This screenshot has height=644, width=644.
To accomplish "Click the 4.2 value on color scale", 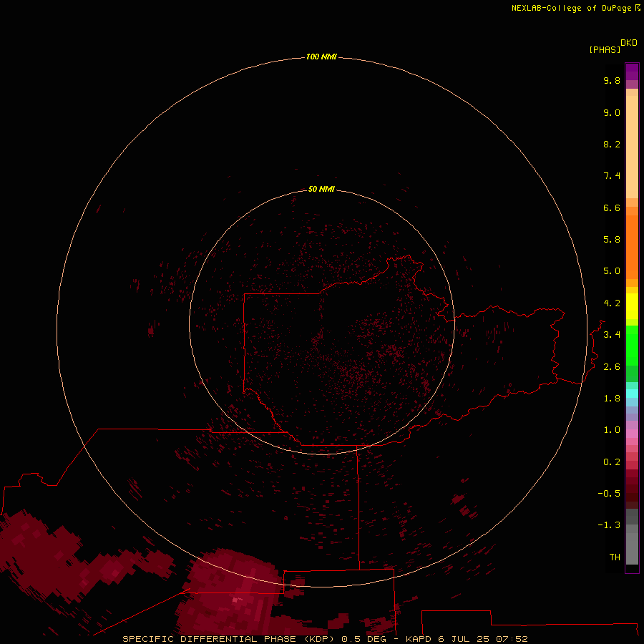I will 612,303.
